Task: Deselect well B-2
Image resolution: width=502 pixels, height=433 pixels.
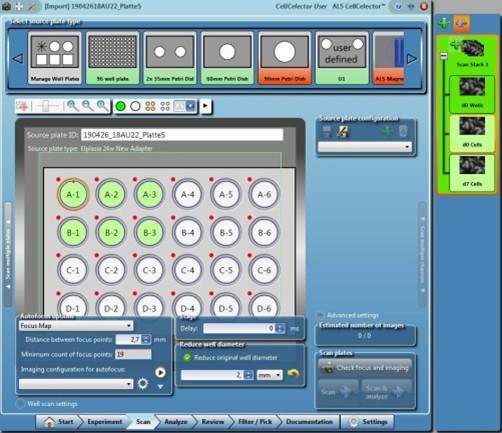Action: (111, 232)
